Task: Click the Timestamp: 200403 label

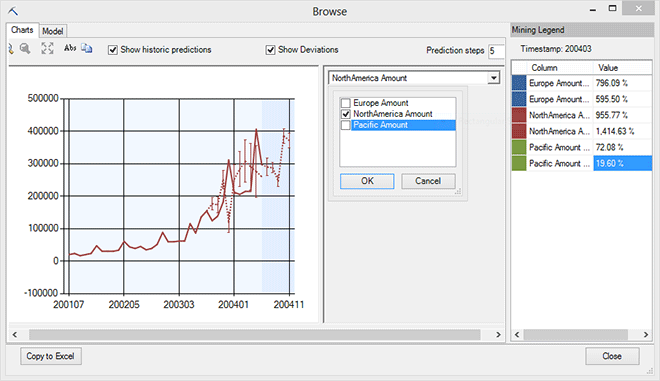Action: 556,49
